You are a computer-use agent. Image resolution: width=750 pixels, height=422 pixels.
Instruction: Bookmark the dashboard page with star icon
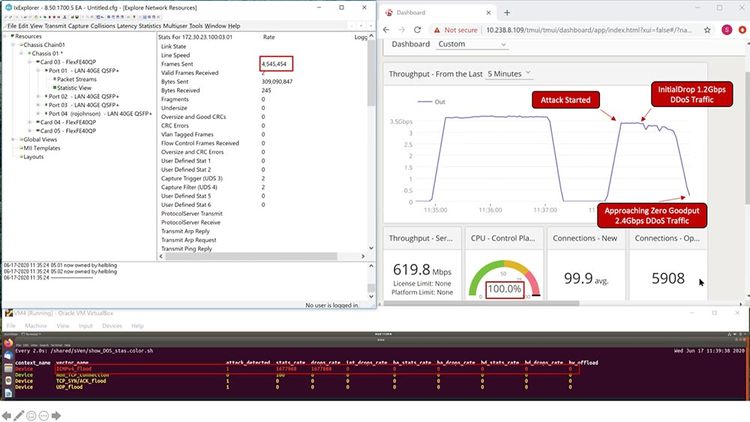(x=707, y=30)
